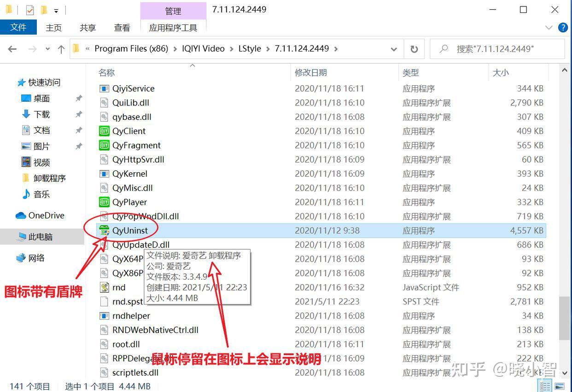This screenshot has height=392, width=572.
Task: Click the back navigation arrow
Action: pos(12,49)
